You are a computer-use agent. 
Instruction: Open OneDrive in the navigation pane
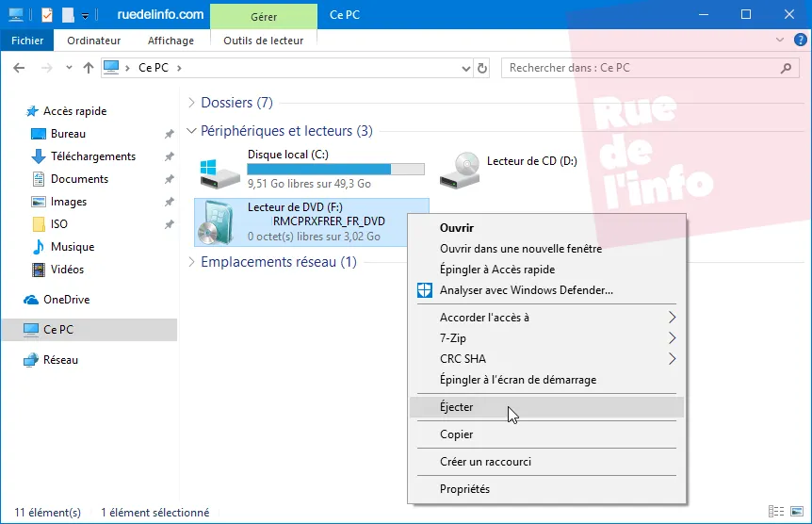[66, 300]
